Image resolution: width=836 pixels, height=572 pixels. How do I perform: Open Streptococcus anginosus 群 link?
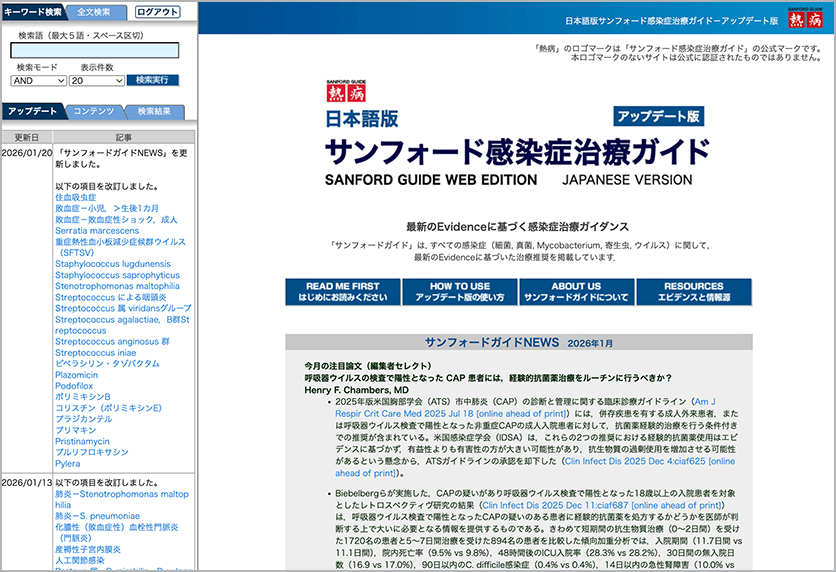(x=112, y=342)
